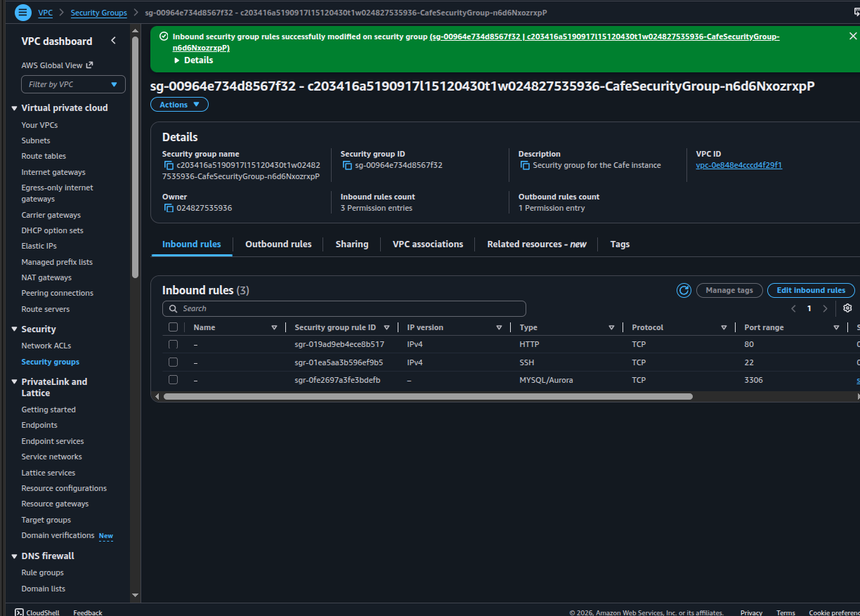Open AWS Global View external link icon
860x616 pixels.
click(x=89, y=65)
